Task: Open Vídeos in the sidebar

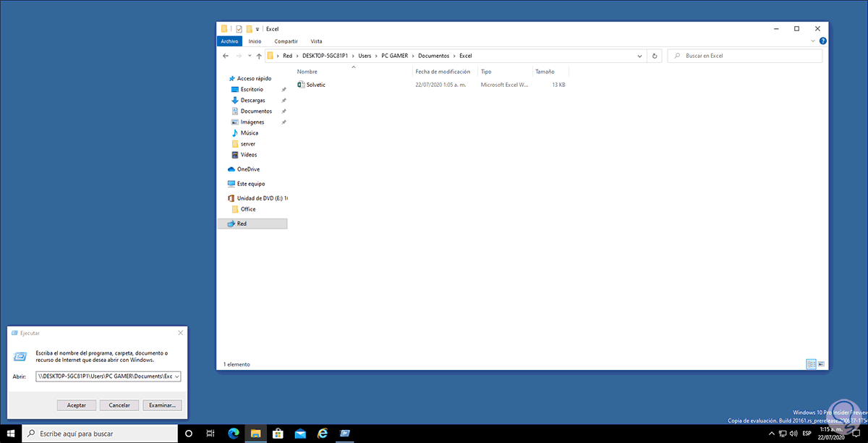Action: [248, 154]
